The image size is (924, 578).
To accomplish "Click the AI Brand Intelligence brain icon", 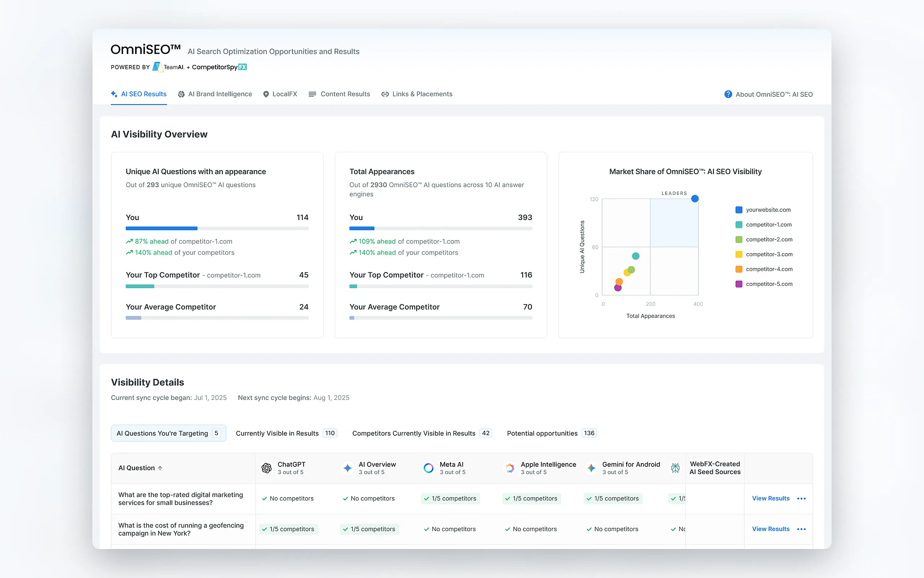I will pyautogui.click(x=181, y=94).
